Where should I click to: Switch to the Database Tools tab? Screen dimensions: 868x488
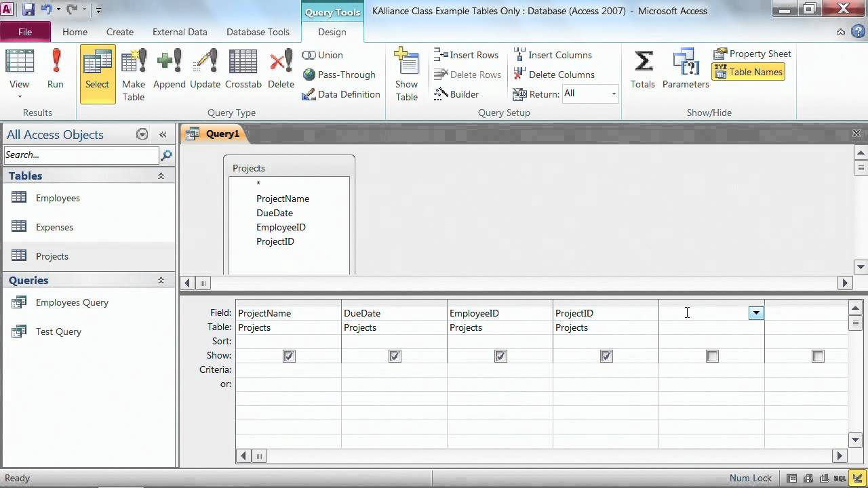tap(258, 32)
